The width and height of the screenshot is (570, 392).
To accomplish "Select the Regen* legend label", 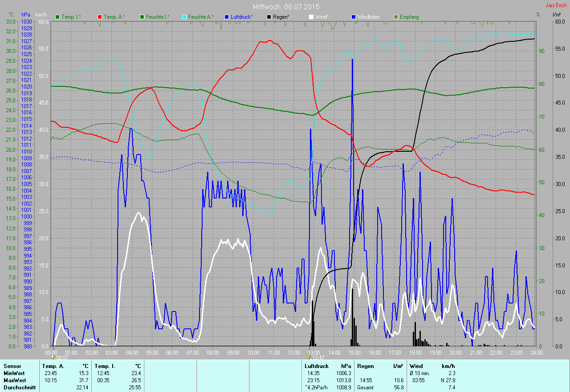I will (x=281, y=17).
